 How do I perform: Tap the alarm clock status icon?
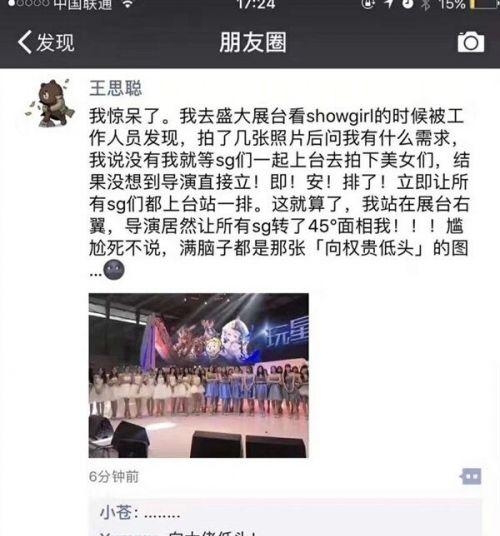click(x=407, y=3)
